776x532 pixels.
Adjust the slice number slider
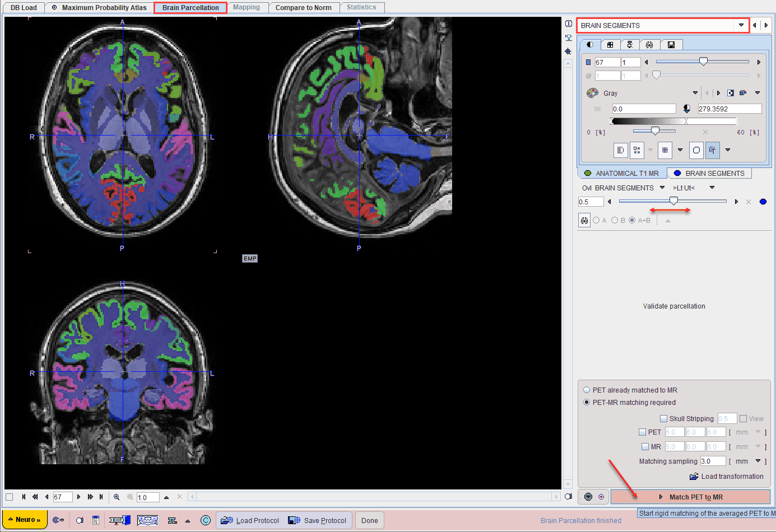pyautogui.click(x=703, y=62)
